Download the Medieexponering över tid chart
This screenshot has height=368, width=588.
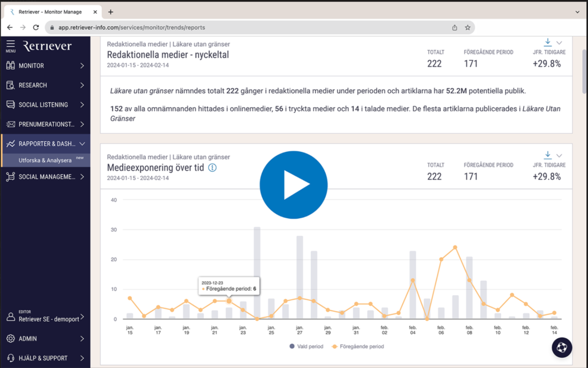[x=547, y=155]
